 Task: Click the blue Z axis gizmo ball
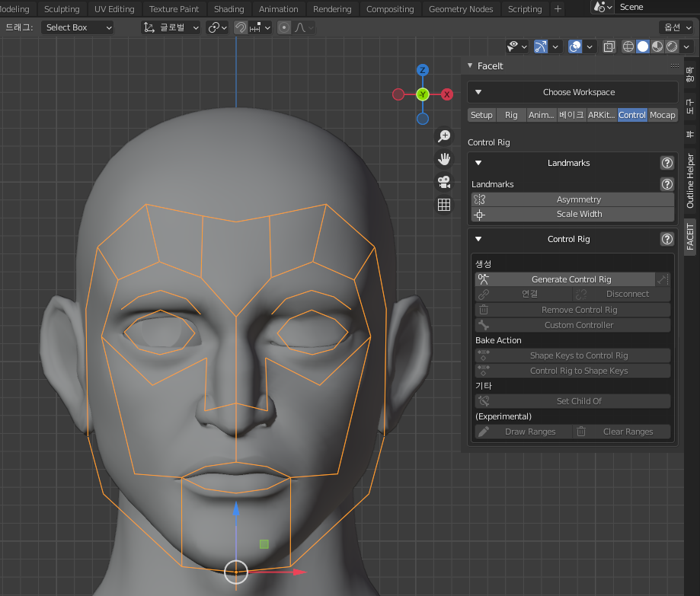pos(423,70)
